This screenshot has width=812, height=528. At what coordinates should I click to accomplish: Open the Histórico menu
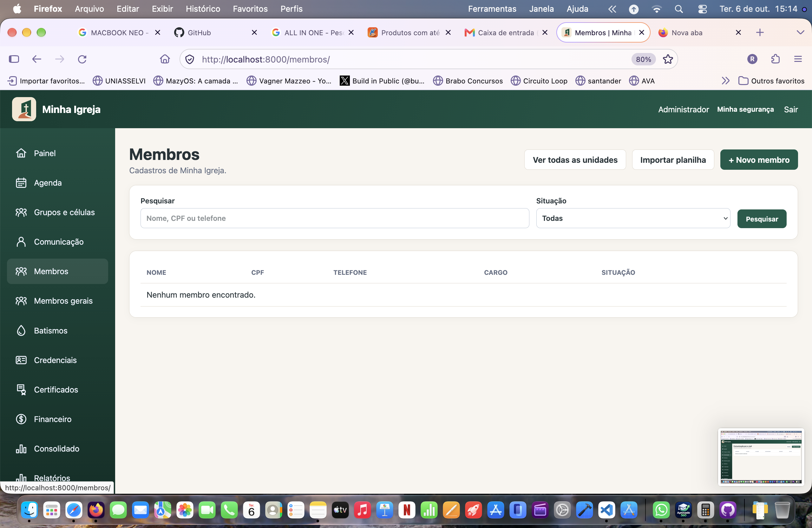[x=203, y=9]
